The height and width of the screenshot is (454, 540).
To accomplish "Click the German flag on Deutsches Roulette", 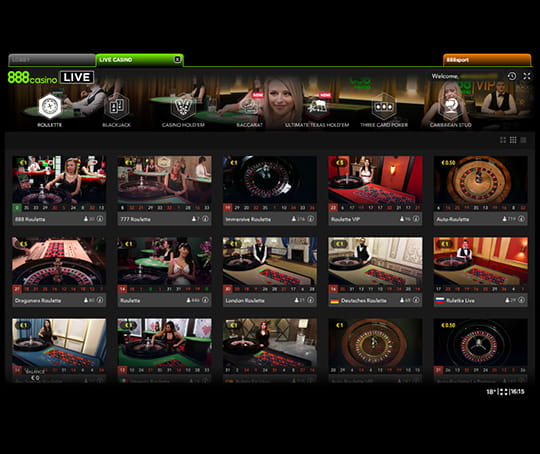I will pos(334,301).
